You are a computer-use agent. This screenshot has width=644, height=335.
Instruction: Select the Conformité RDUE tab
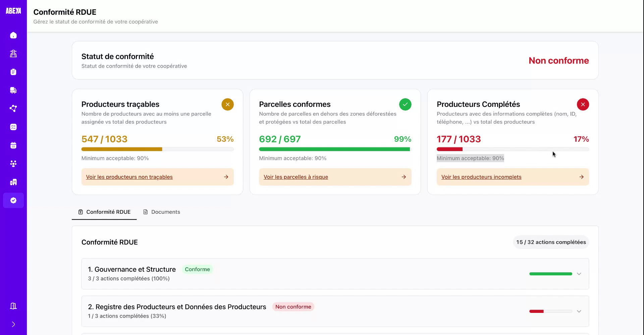104,212
